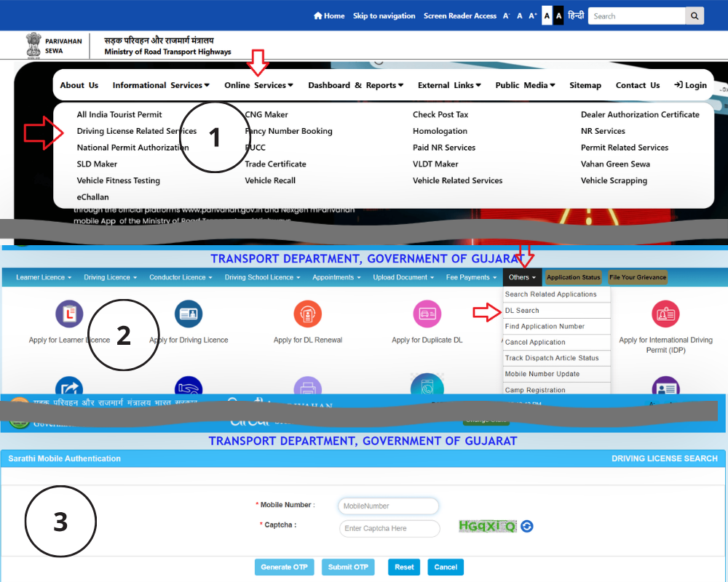Click the Apply for Duplicate DL icon
This screenshot has width=728, height=582.
tap(427, 314)
